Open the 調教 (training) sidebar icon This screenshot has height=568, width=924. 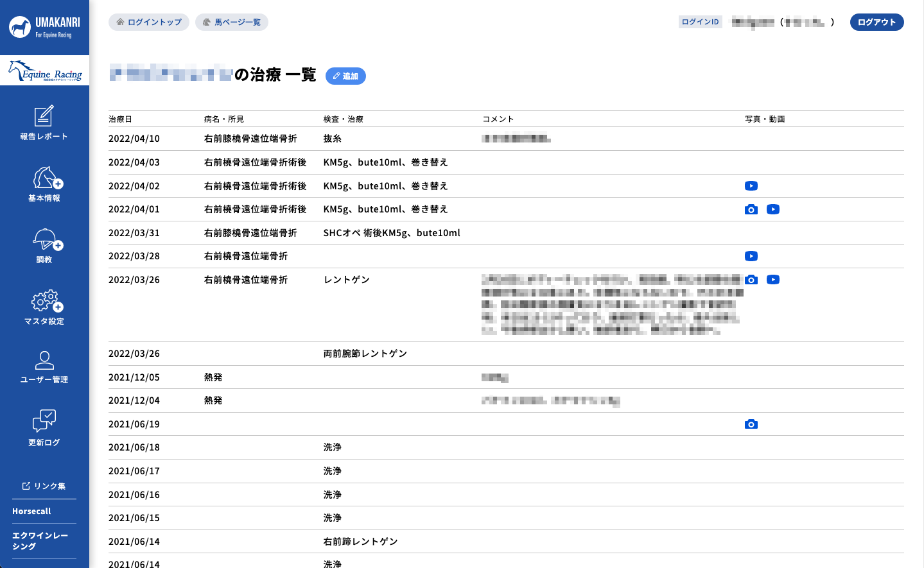click(x=44, y=245)
